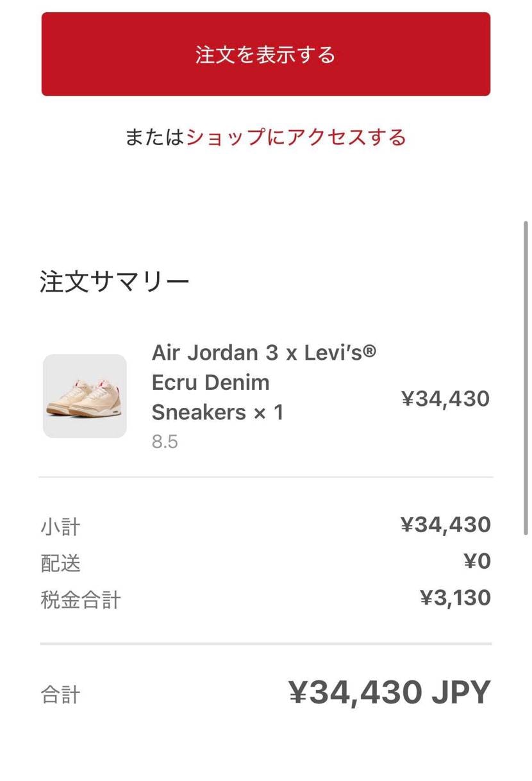Select the shipping cost ¥0

point(477,561)
